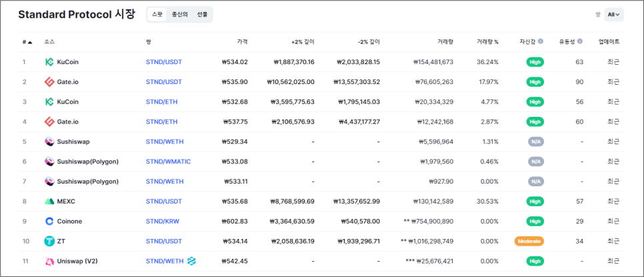Click price ₩542.45 in Uniswap row
This screenshot has width=644, height=277.
click(235, 261)
